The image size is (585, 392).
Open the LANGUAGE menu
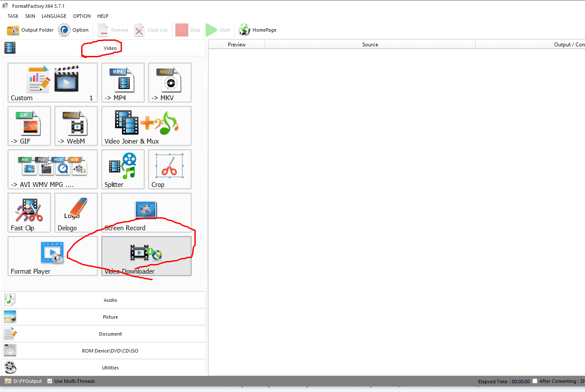pos(54,16)
